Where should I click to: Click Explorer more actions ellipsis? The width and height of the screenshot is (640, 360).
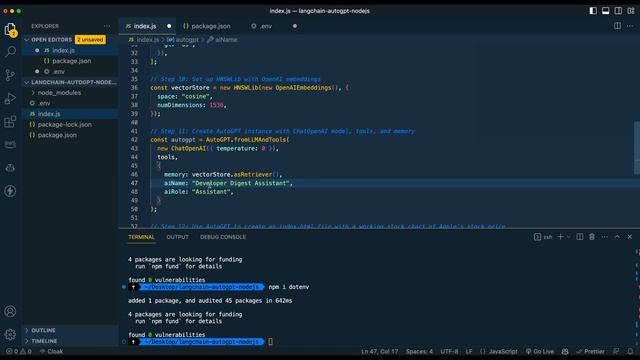click(107, 26)
